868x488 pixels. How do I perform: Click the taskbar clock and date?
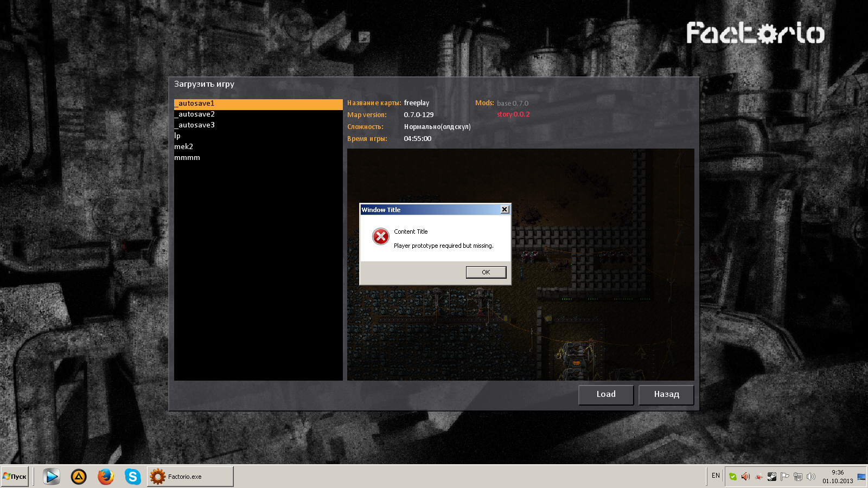click(x=838, y=477)
